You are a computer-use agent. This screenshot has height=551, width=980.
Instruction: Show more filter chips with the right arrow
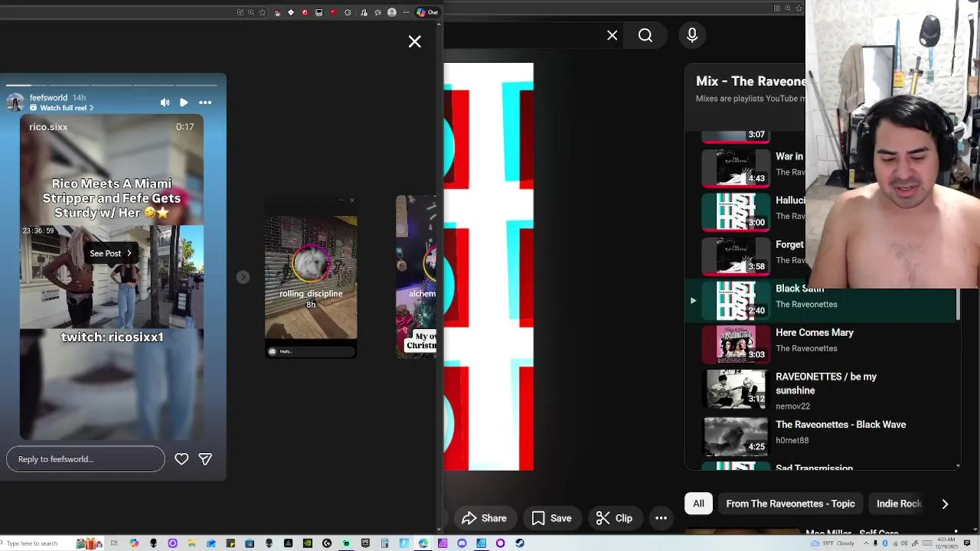[945, 504]
